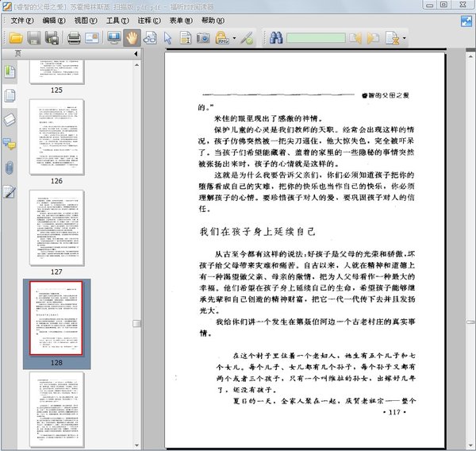Select the page 127 thumbnail

pos(56,227)
